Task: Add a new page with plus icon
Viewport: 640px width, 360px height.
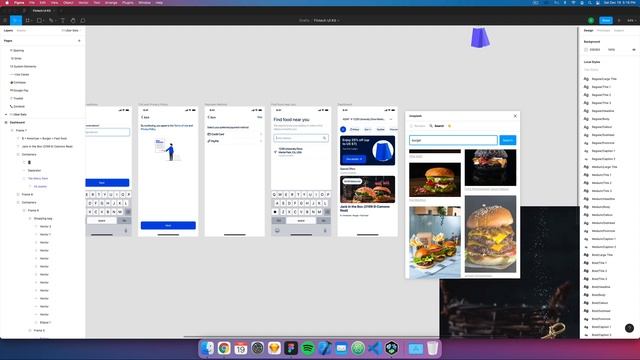Action: pos(79,41)
